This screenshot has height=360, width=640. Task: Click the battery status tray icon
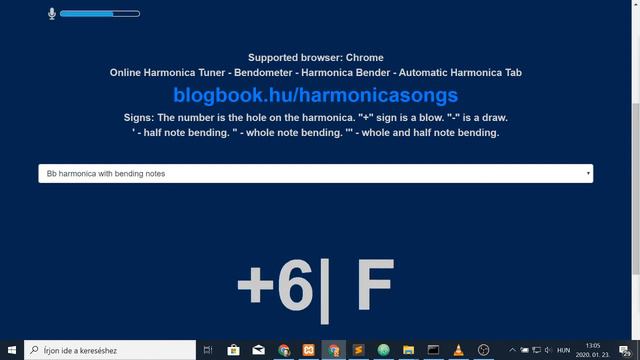(524, 350)
